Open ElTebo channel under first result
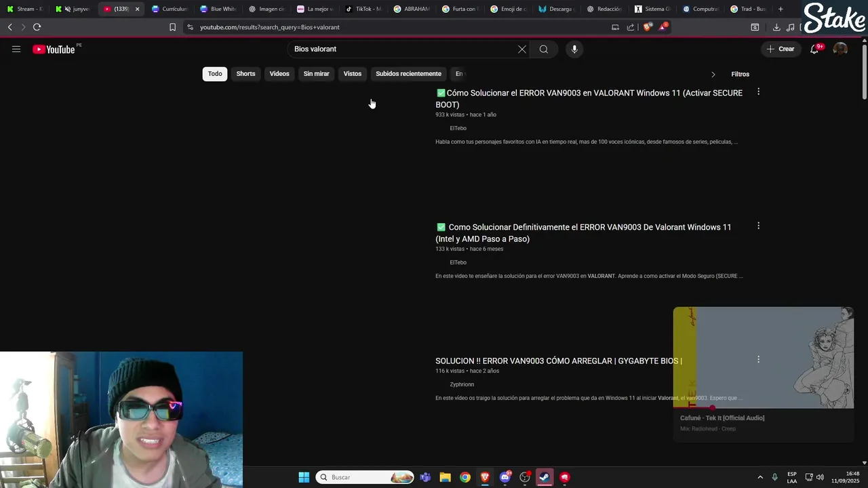The image size is (868, 488). tap(458, 128)
